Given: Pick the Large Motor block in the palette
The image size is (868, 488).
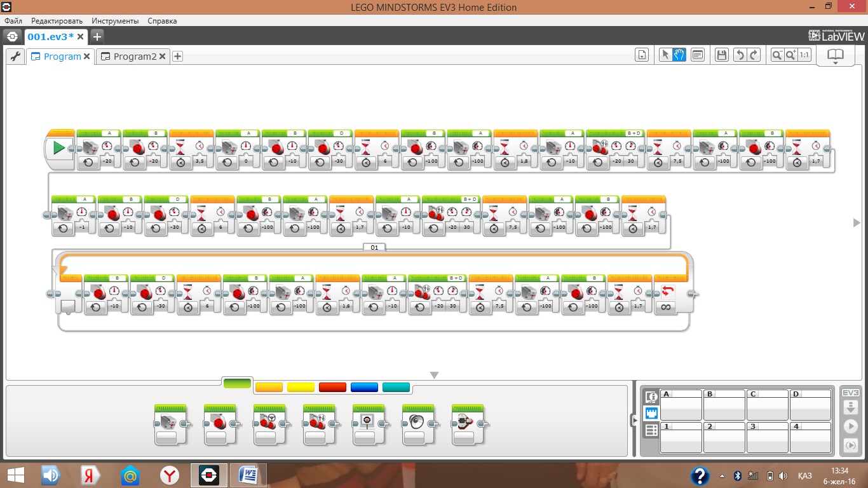Looking at the screenshot, I should (x=220, y=424).
